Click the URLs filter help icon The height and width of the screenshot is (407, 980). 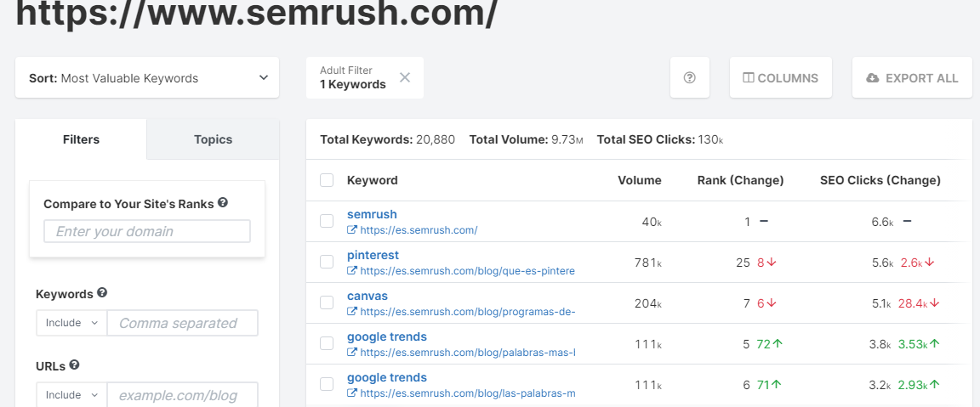(74, 365)
